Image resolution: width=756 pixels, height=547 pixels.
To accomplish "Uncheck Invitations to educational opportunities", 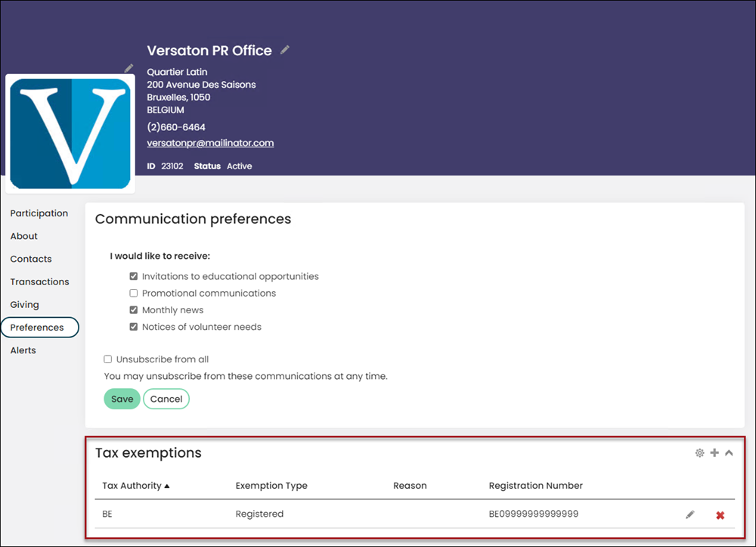I will click(134, 276).
